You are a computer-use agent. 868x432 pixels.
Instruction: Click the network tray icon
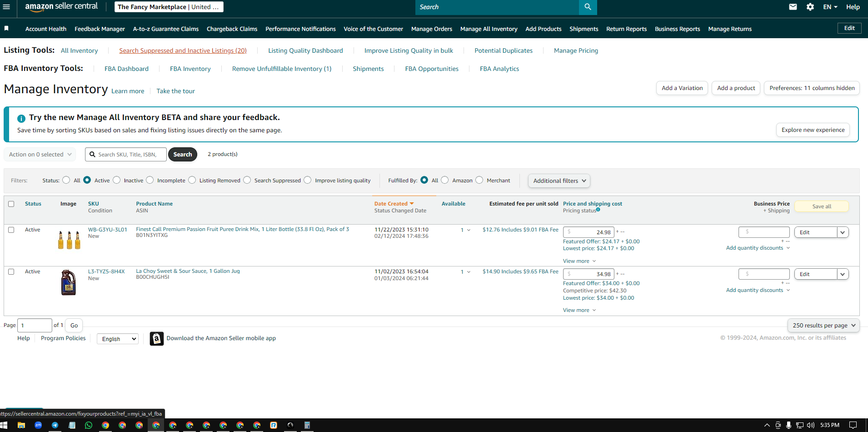click(x=800, y=425)
